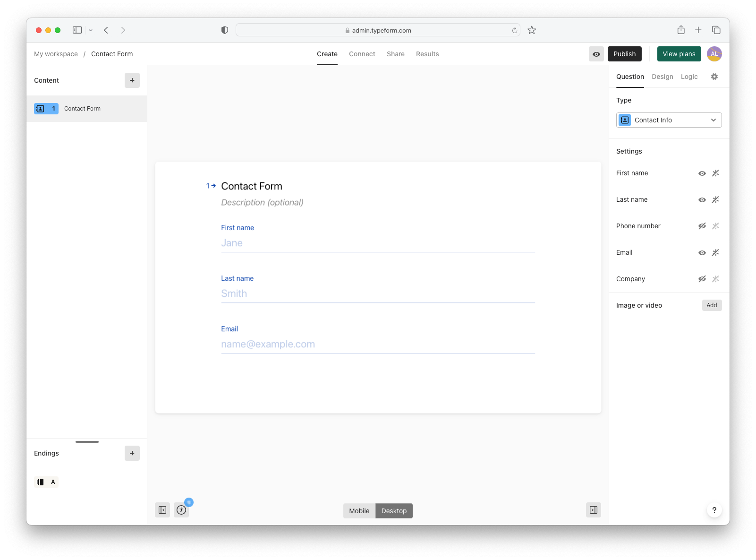Toggle required for Phone number
This screenshot has height=560, width=756.
click(715, 226)
